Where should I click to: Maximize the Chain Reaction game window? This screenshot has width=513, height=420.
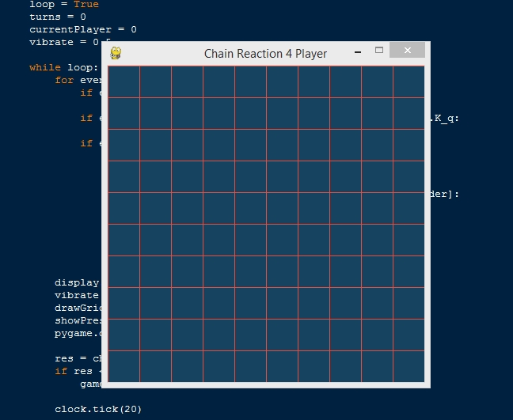coord(379,51)
